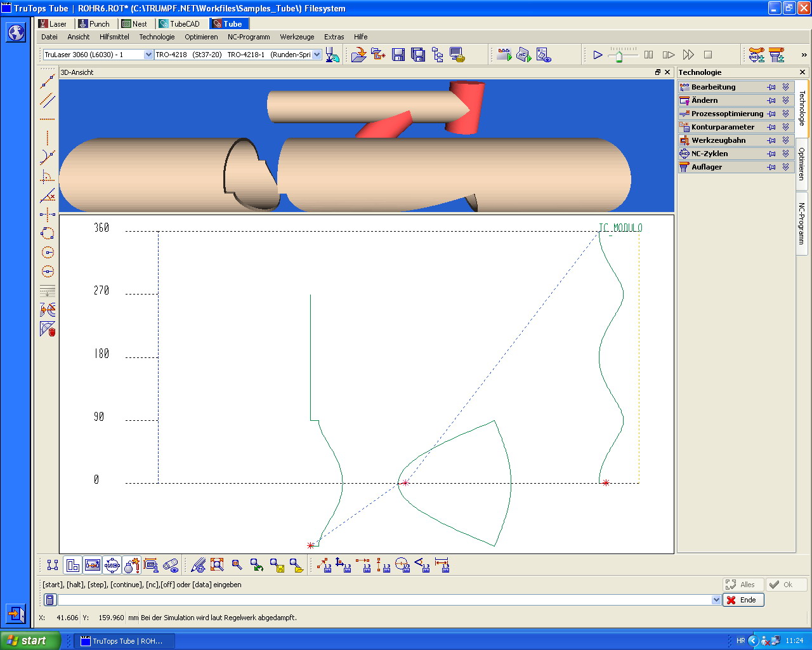Click the laser head tool icon
This screenshot has width=812, height=650.
(x=332, y=55)
